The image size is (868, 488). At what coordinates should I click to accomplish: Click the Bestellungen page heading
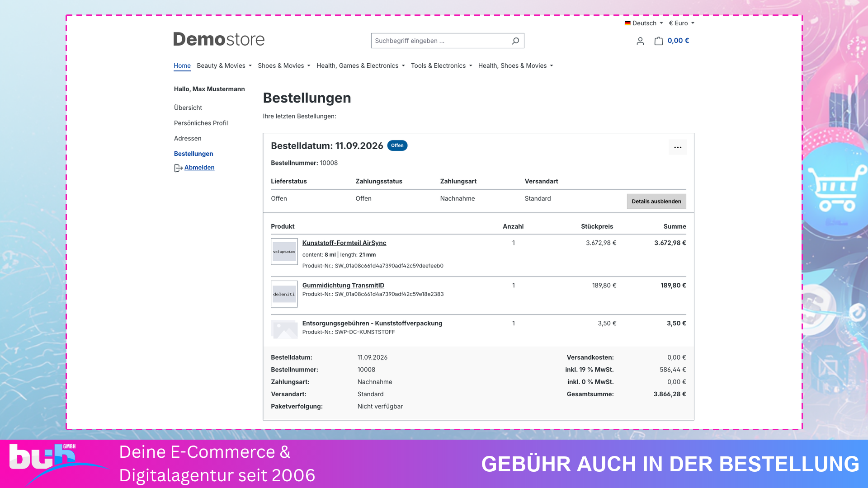[307, 98]
